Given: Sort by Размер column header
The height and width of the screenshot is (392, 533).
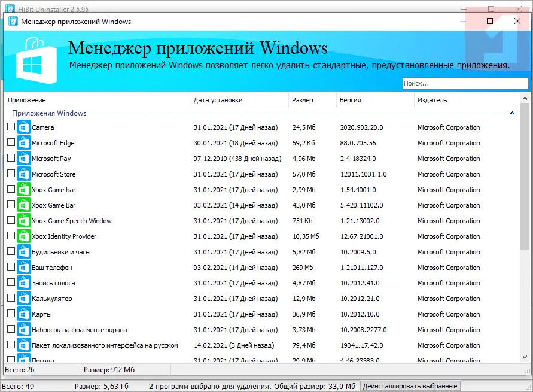Looking at the screenshot, I should tap(312, 100).
